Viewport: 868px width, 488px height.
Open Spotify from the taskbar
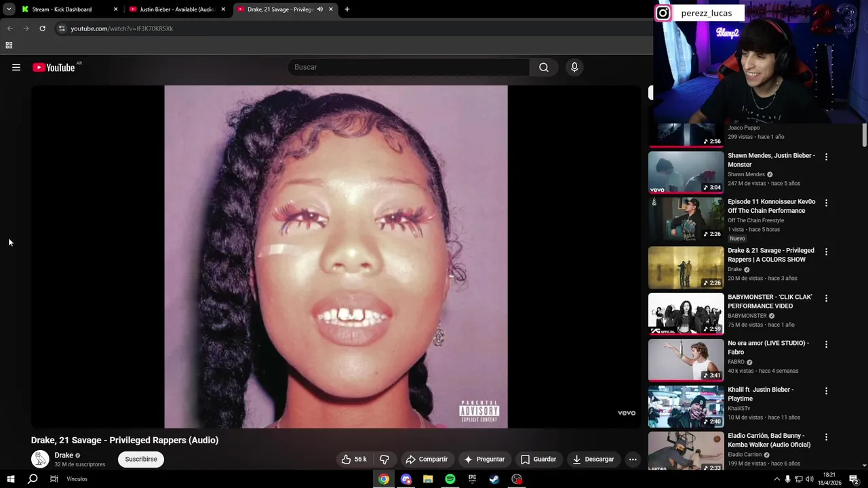(450, 479)
